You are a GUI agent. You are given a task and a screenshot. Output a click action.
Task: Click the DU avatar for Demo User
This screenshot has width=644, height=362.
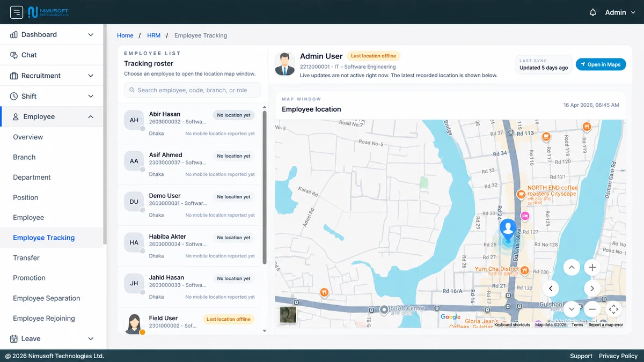point(134,202)
